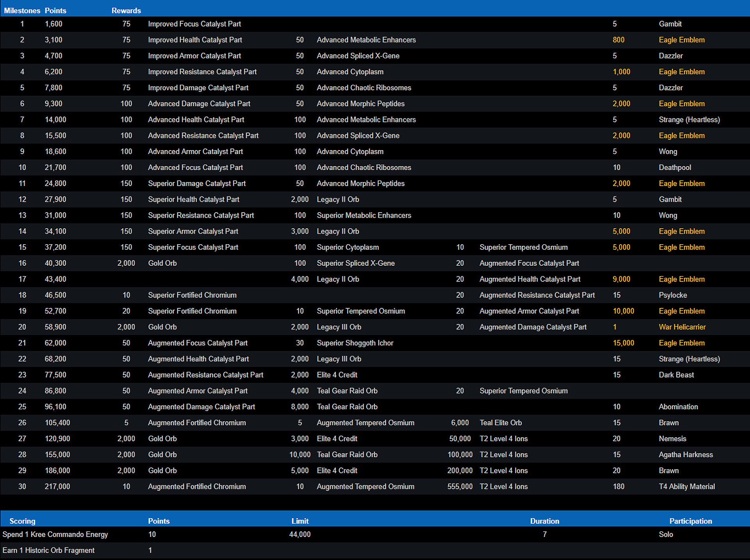Viewport: 750px width, 560px height.
Task: Click Deathpool in milestone 10 row
Action: point(675,168)
